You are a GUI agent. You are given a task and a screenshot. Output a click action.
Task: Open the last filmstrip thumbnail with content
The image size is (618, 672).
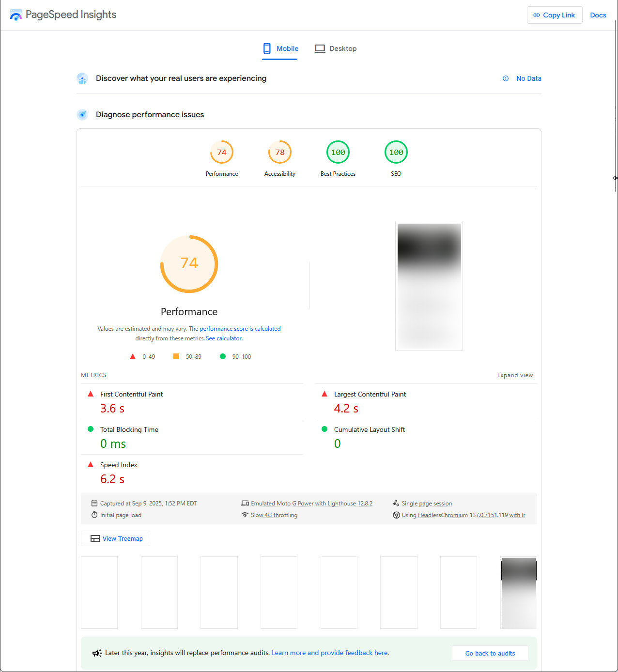click(x=519, y=593)
